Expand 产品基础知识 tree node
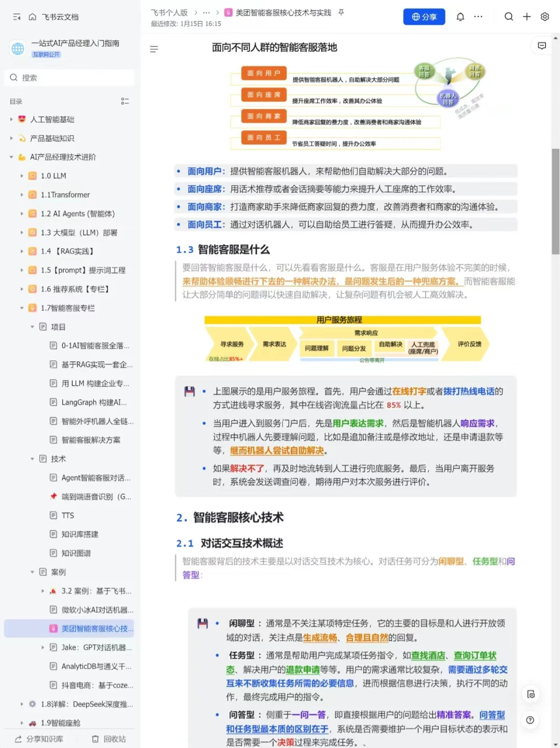 point(11,138)
